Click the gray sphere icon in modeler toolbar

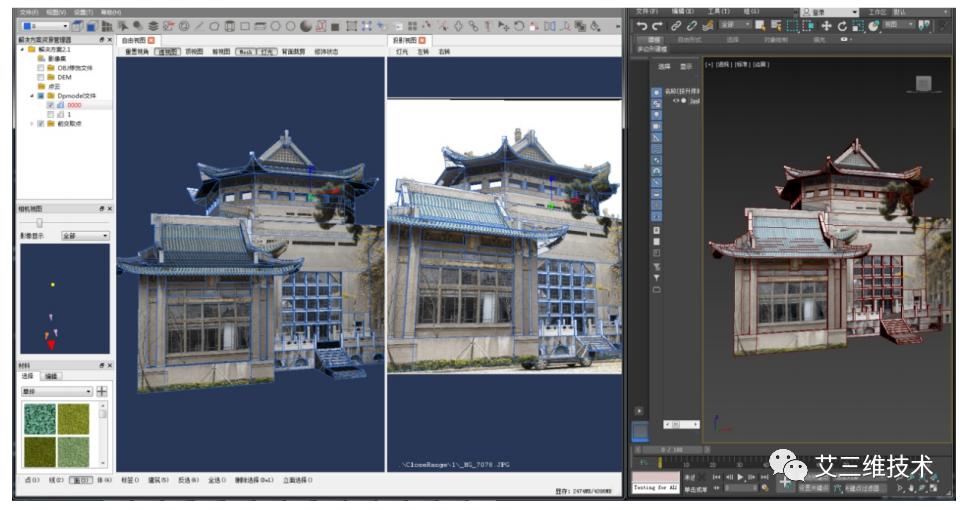(x=306, y=26)
